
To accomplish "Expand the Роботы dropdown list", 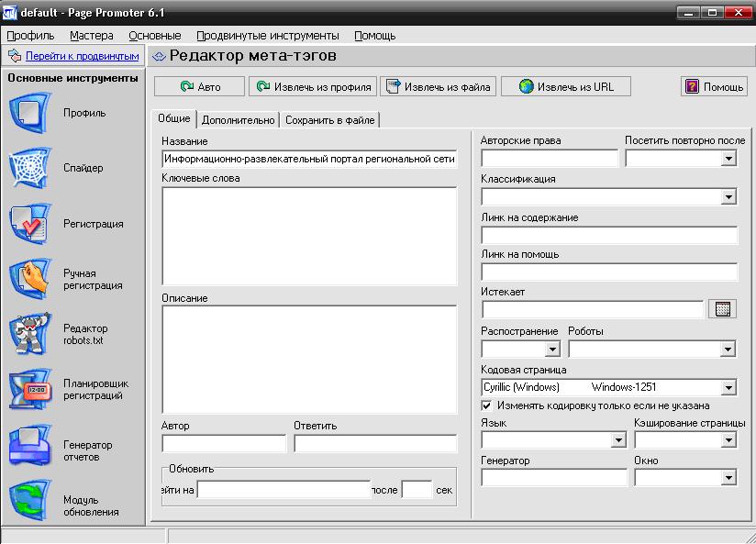I will (x=728, y=350).
